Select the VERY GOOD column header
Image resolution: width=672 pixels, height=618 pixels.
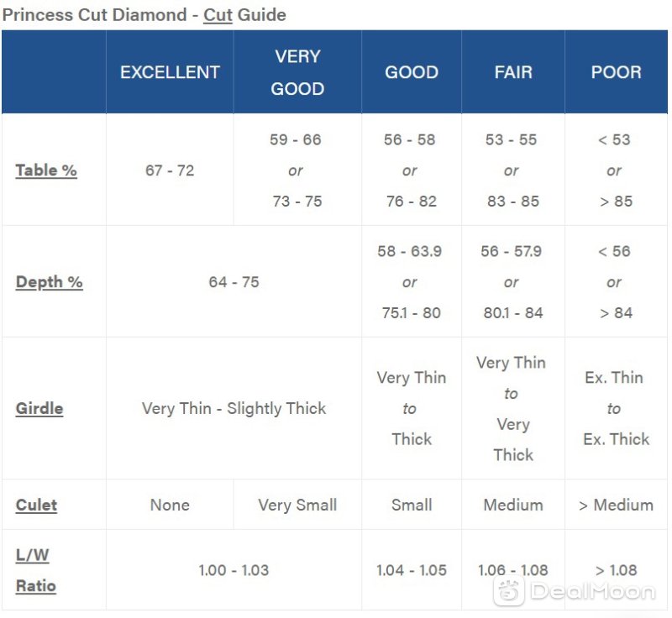[x=297, y=72]
